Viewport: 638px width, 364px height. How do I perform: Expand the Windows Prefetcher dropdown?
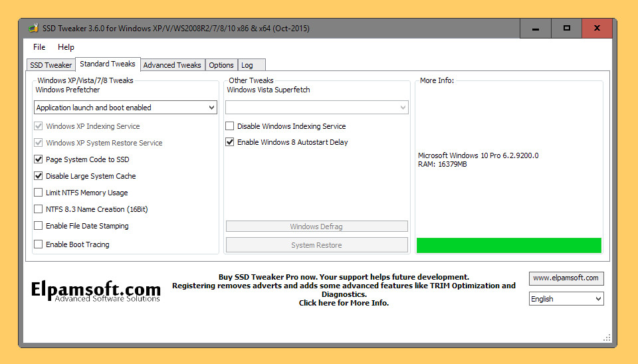coord(126,108)
